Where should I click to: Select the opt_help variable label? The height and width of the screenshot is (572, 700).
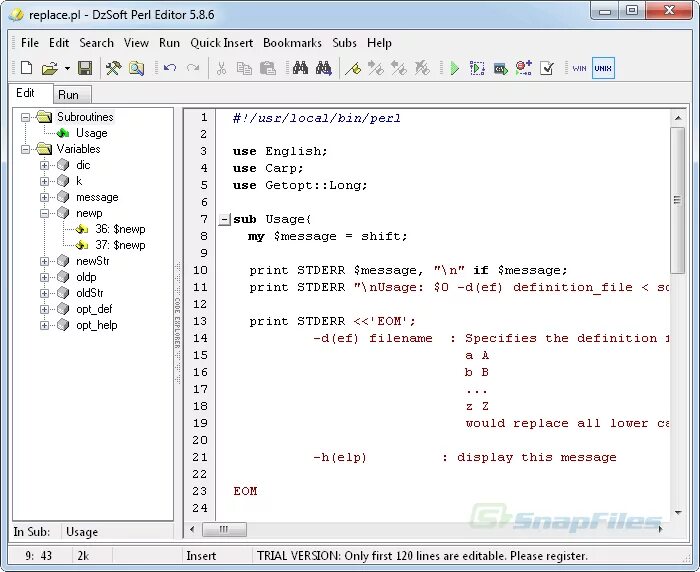tap(96, 325)
